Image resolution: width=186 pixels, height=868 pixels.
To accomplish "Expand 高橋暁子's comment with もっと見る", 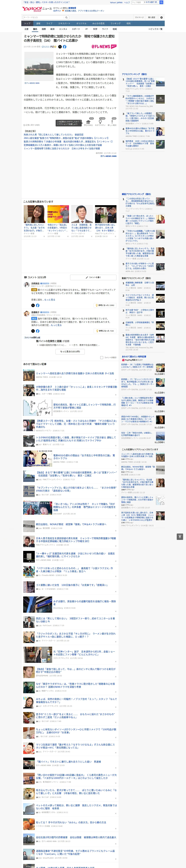I will click(x=56, y=325).
